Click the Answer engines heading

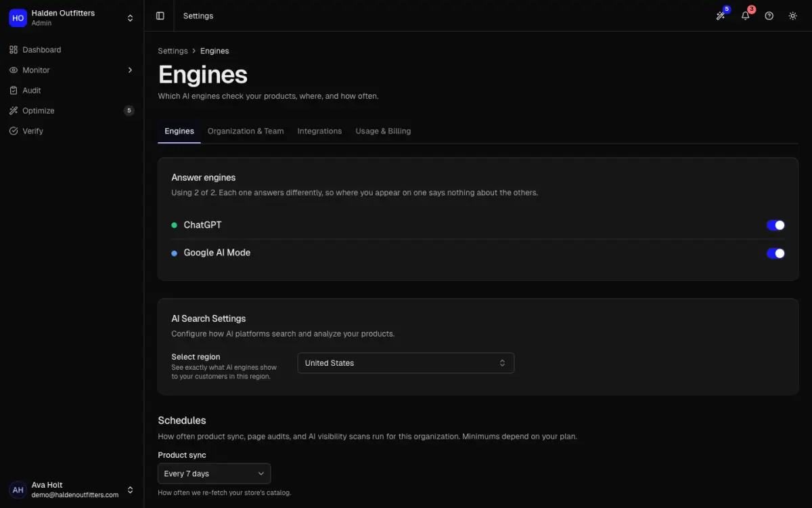pos(204,177)
